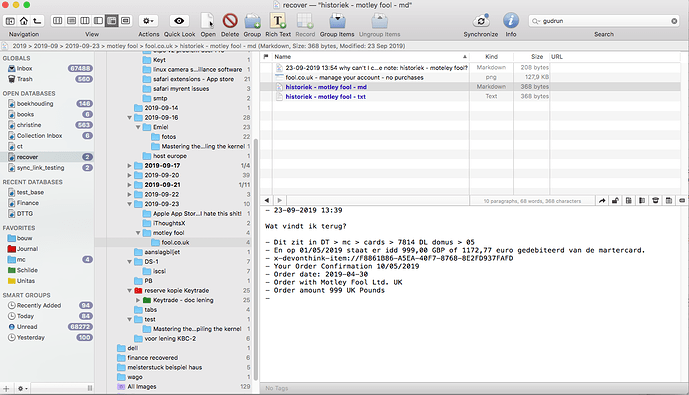Expand the 2019-09-17 group
Image resolution: width=689 pixels, height=395 pixels.
pyautogui.click(x=130, y=166)
